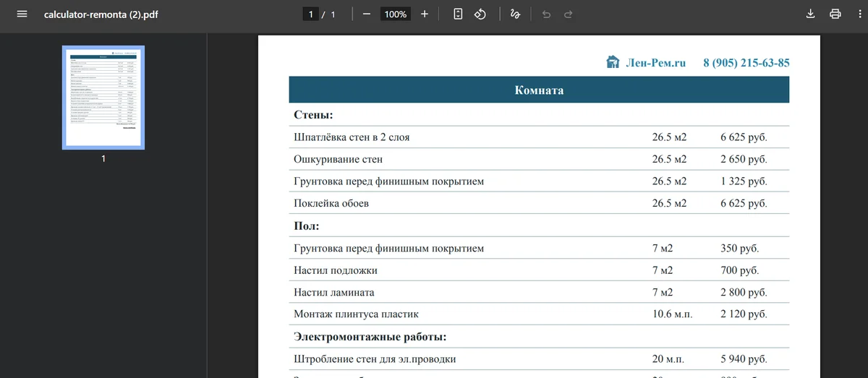Viewport: 868px width, 378px height.
Task: Click the calculator-remonta (2).pdf file title
Action: [101, 14]
